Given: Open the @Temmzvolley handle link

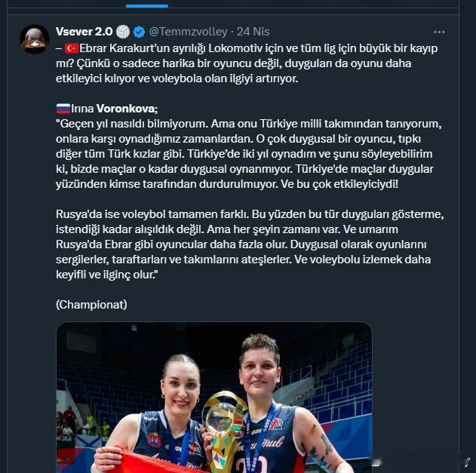Looking at the screenshot, I should coord(189,32).
